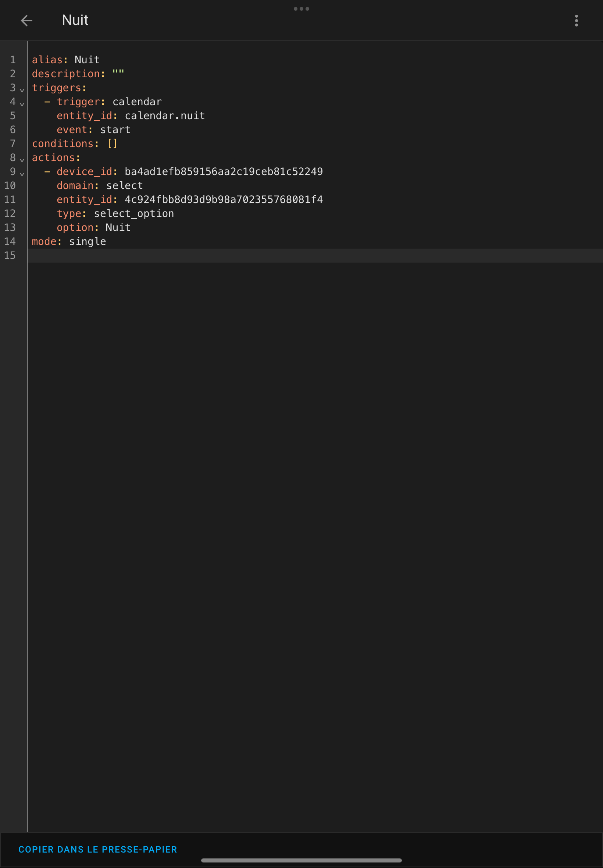Place cursor on mode value single
The width and height of the screenshot is (603, 868).
pos(87,242)
